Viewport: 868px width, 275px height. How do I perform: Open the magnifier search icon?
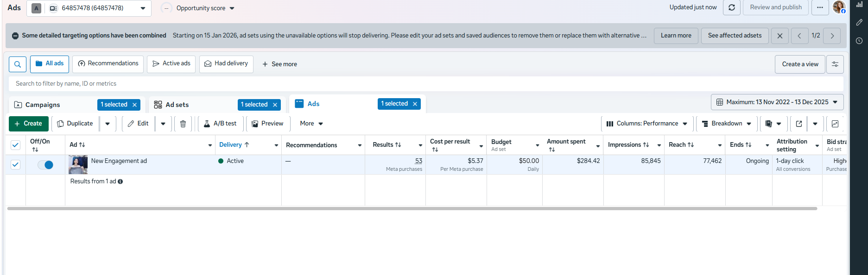(x=18, y=64)
